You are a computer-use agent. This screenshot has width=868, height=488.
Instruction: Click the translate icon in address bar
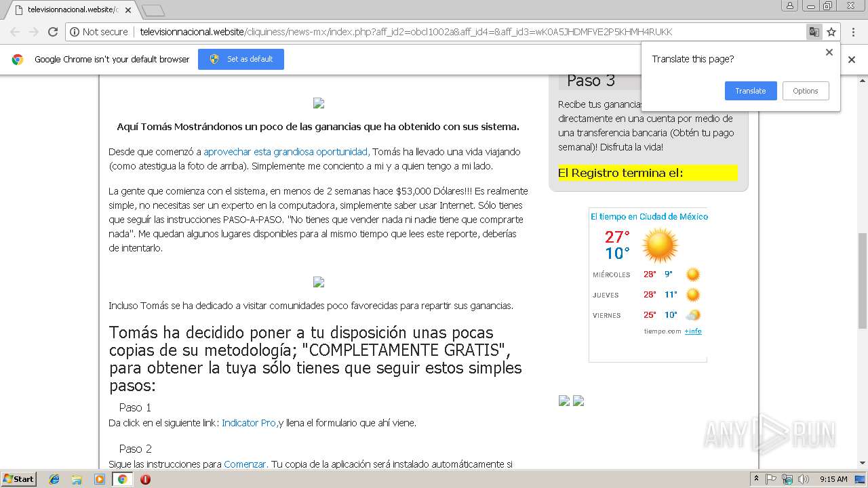point(814,32)
